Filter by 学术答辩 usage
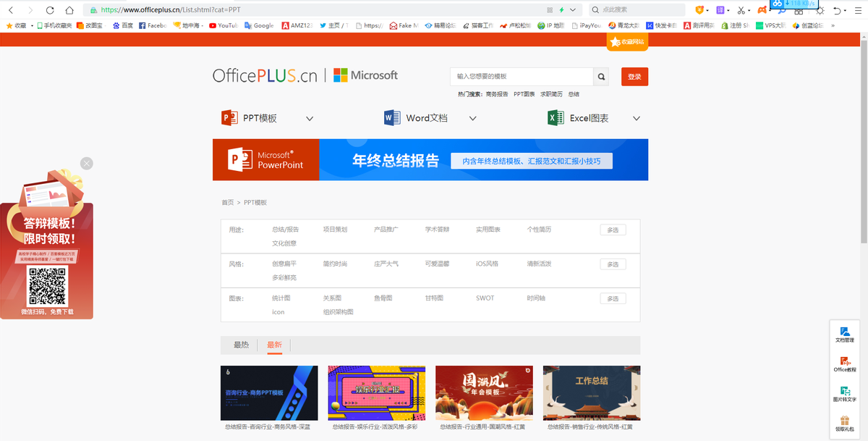 pos(437,230)
